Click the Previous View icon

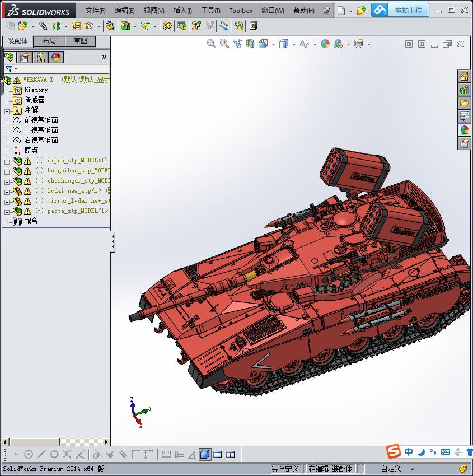[237, 44]
